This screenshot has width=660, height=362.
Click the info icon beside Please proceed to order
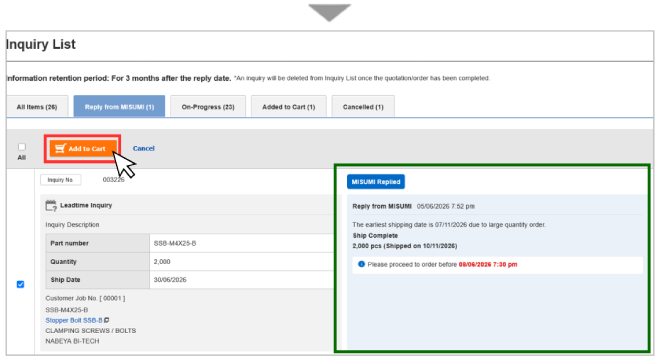pyautogui.click(x=361, y=264)
